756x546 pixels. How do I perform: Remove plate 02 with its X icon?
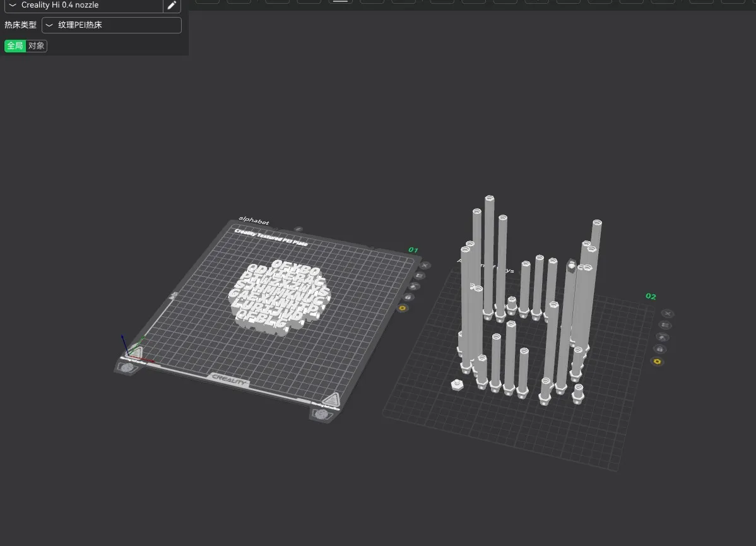point(667,314)
